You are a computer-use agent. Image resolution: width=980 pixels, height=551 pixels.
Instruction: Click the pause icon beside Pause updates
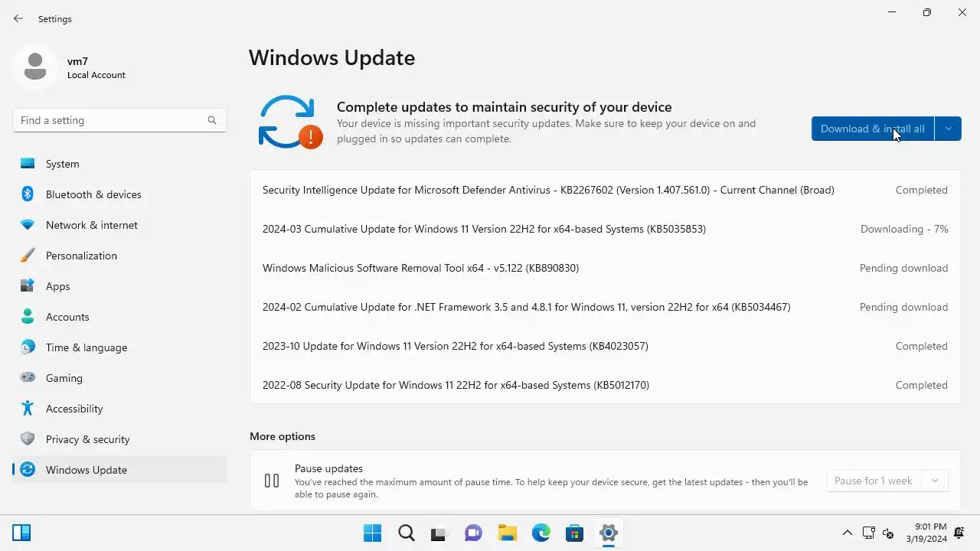(272, 481)
